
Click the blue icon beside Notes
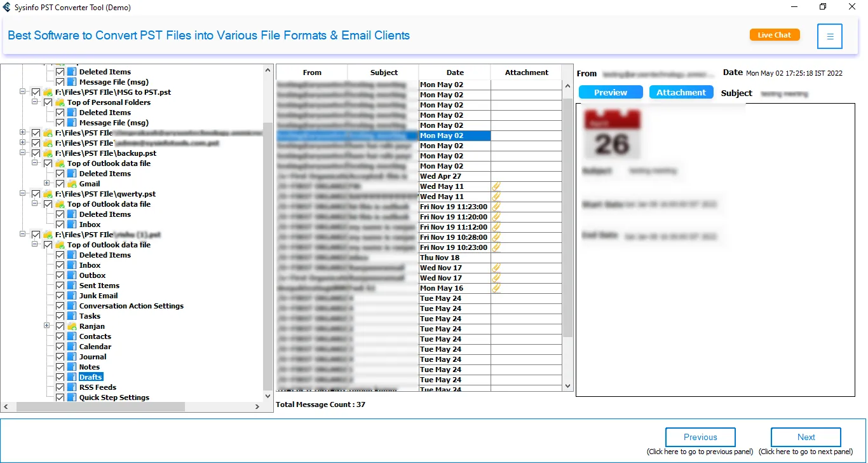(x=72, y=367)
